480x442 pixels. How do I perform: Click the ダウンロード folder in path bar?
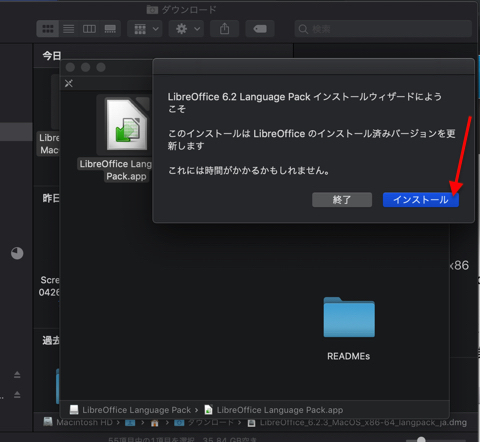204,422
